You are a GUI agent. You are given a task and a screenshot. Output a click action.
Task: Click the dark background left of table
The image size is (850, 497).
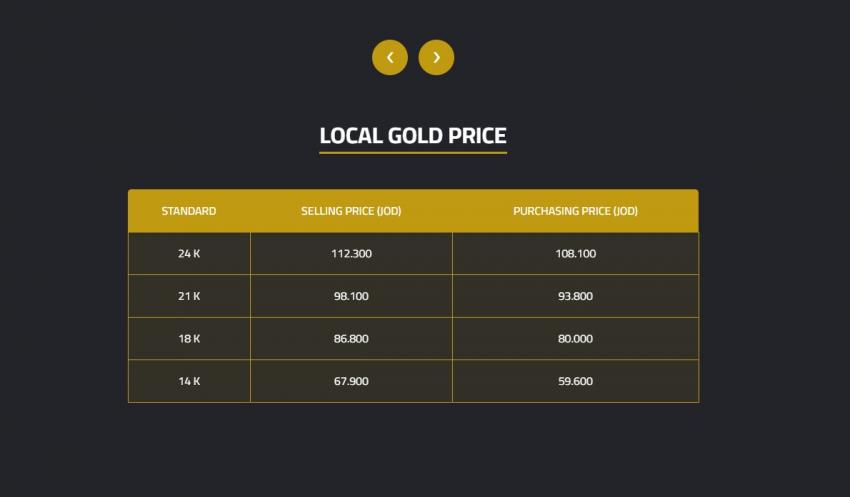click(60, 300)
